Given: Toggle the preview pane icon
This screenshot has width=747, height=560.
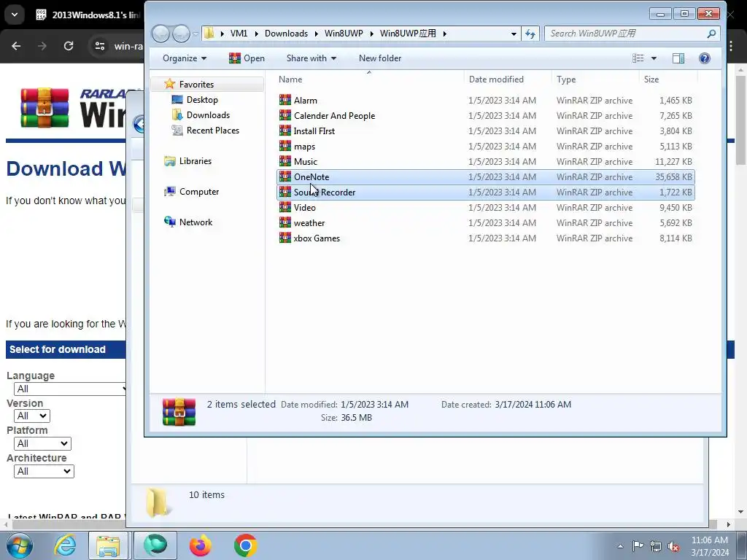Looking at the screenshot, I should point(678,58).
